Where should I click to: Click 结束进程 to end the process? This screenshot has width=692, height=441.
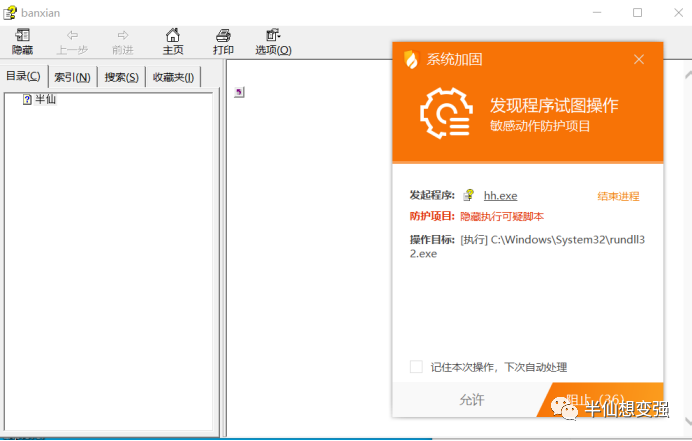point(618,196)
